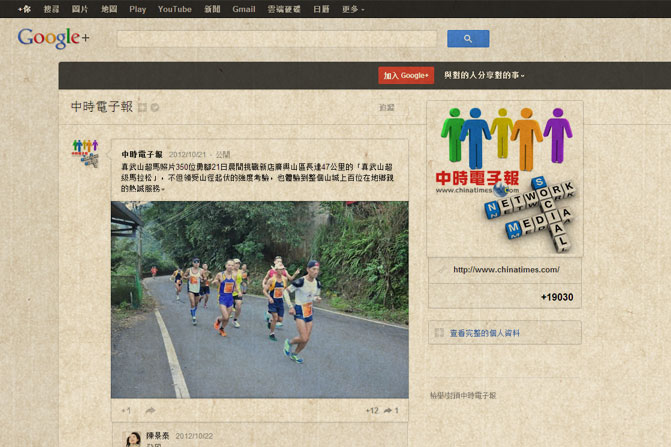Open 圖片 in the top bar

tap(80, 9)
